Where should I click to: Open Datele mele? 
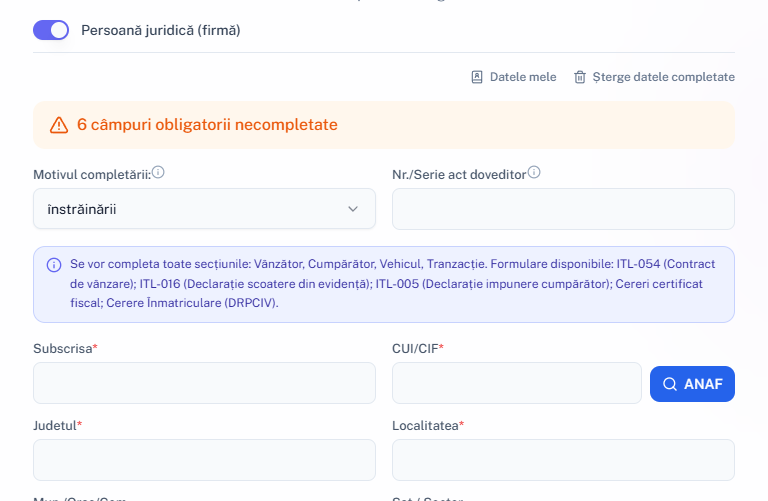point(513,77)
